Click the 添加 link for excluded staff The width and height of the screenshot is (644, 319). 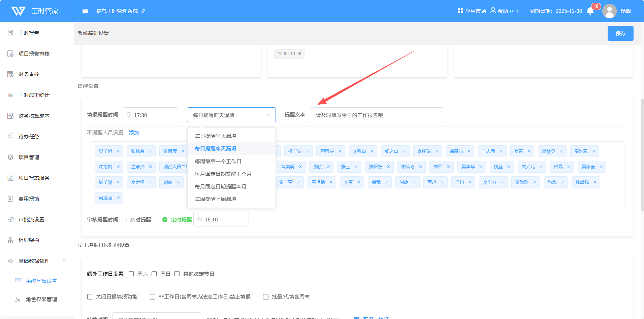[134, 133]
